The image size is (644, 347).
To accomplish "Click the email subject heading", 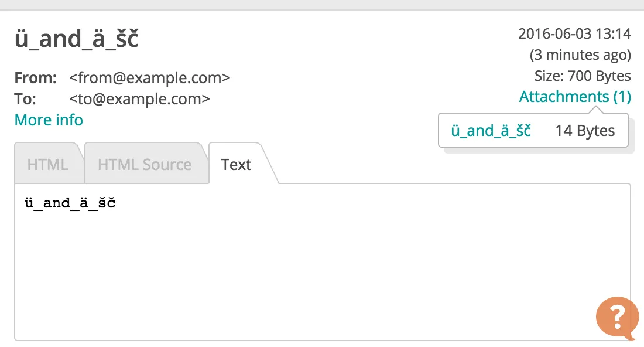I will click(76, 39).
